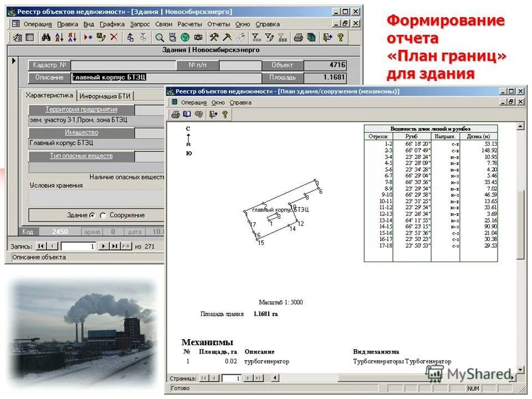Screen dimensions: 532x399
Task: Add a new record with arrow-asterisk icon
Action: (88, 37)
